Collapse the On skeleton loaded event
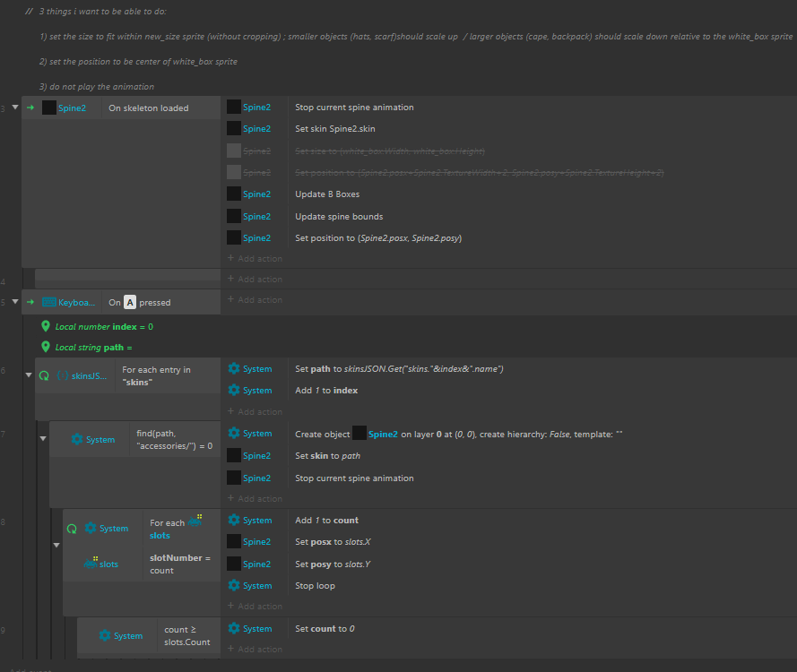The height and width of the screenshot is (672, 797). [15, 108]
